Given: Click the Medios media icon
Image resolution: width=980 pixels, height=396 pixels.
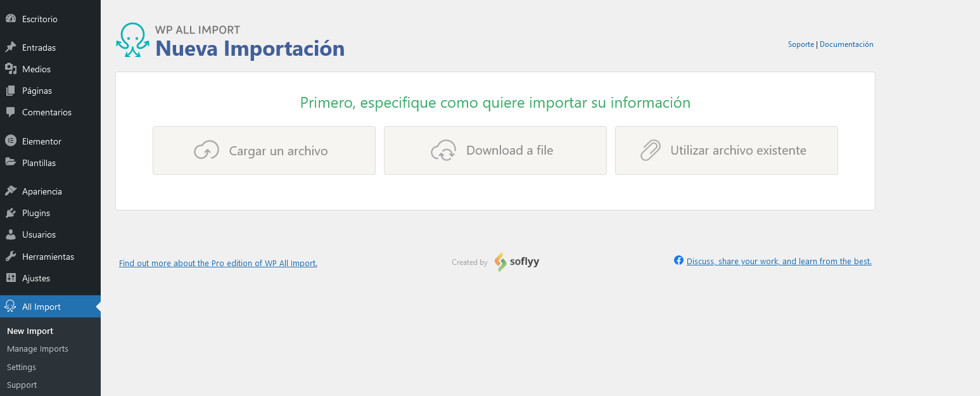Looking at the screenshot, I should [x=11, y=69].
